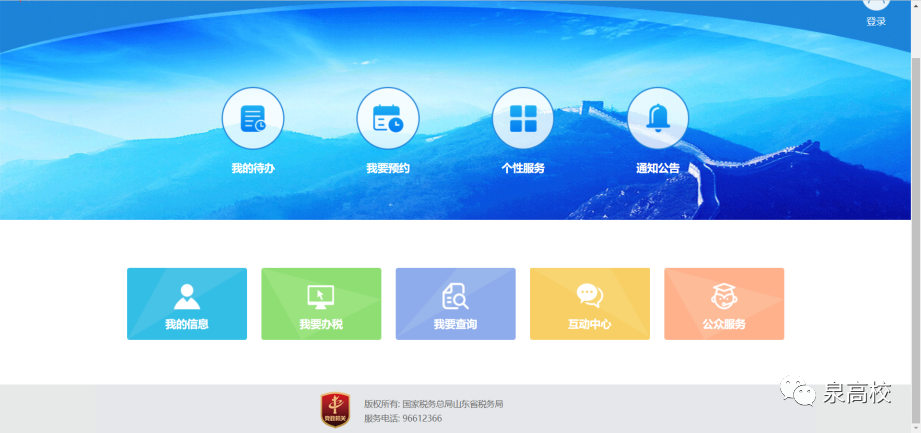Go to 我要查询 tile label
This screenshot has width=921, height=433.
click(455, 324)
